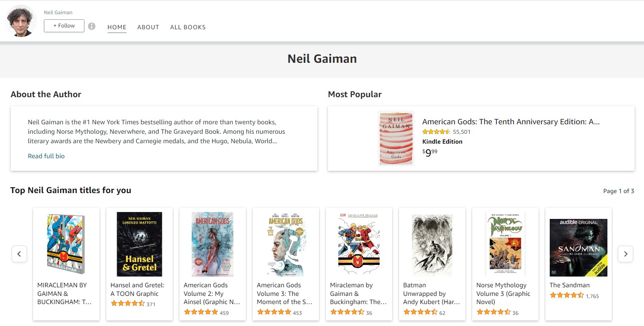Screen dimensions: 644x326
Task: Click the star rating under The Sandman
Action: click(567, 295)
